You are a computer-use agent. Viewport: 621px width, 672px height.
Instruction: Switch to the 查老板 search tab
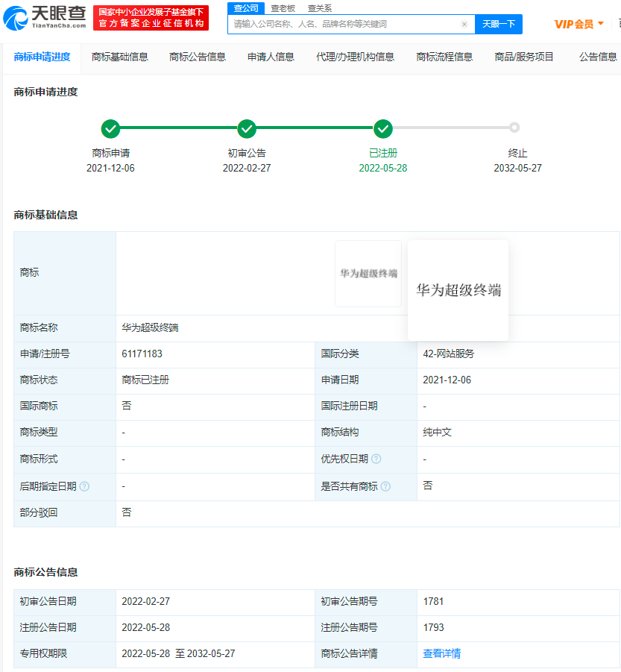point(283,8)
